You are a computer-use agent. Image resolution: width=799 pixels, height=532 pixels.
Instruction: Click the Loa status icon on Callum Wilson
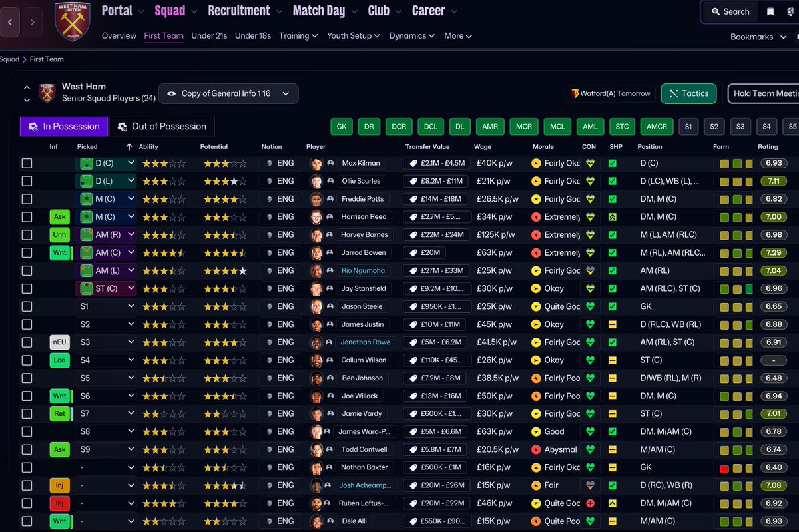[60, 360]
